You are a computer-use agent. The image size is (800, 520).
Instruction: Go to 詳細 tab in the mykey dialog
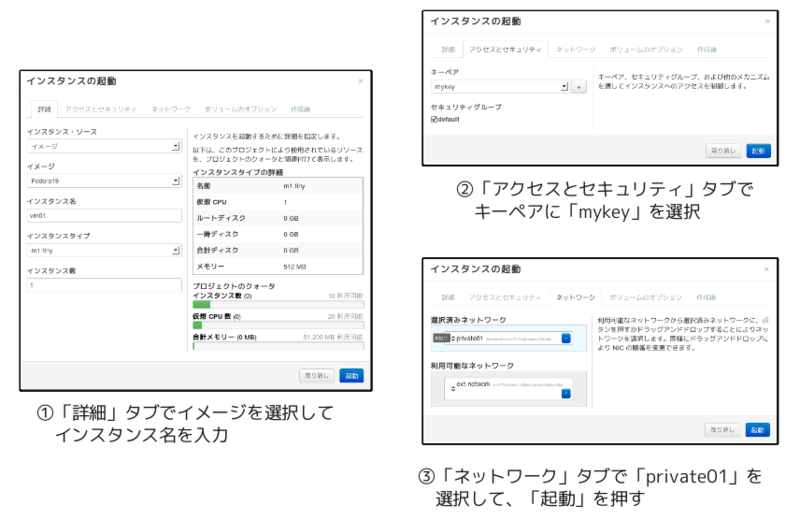pyautogui.click(x=448, y=49)
